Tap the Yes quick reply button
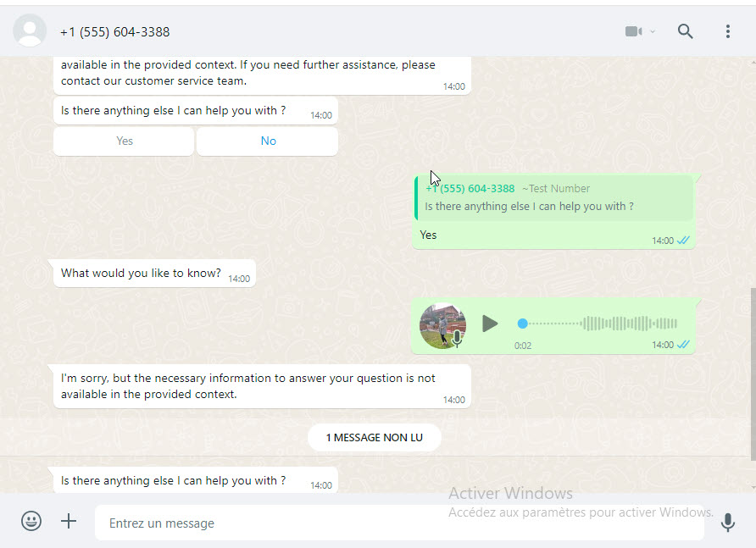756x548 pixels. 124,141
